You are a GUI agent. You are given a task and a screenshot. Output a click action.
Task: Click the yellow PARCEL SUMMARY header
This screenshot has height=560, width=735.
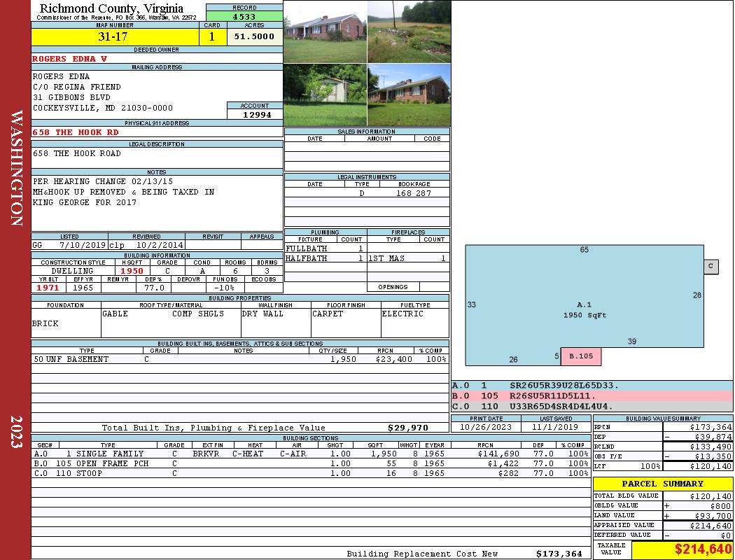[662, 484]
